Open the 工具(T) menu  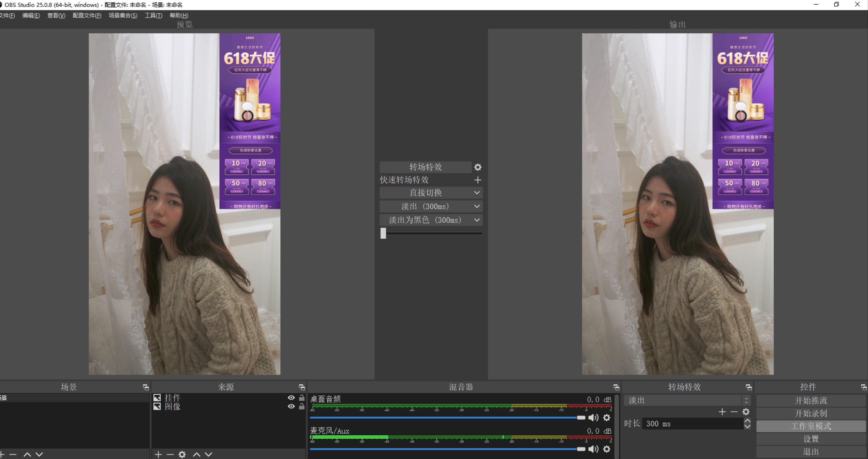pyautogui.click(x=153, y=15)
